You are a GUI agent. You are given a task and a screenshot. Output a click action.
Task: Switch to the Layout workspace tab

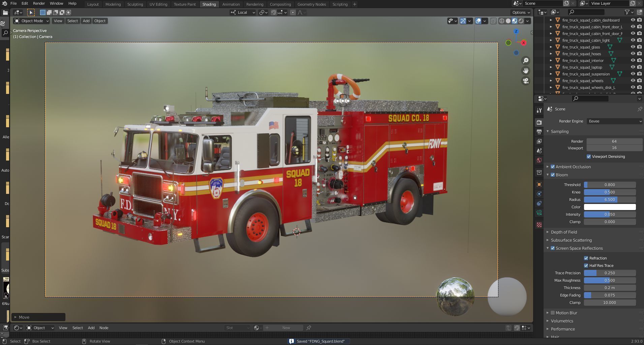click(x=93, y=4)
